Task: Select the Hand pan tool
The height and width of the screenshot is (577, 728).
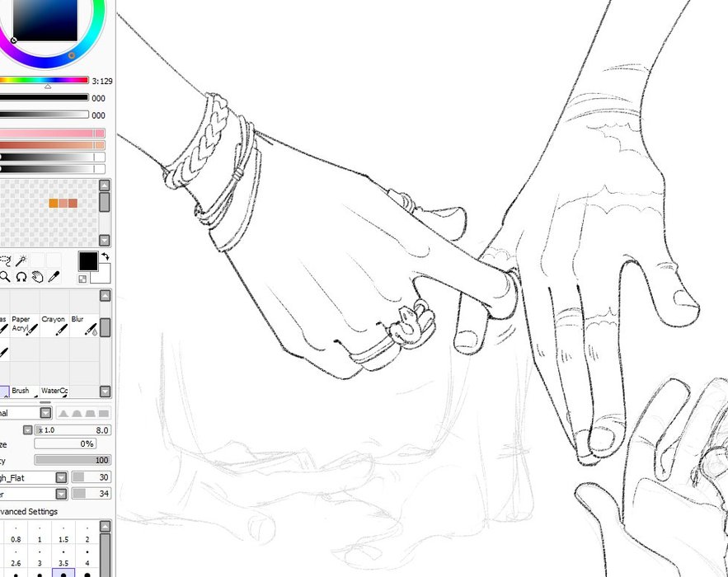Action: [38, 277]
